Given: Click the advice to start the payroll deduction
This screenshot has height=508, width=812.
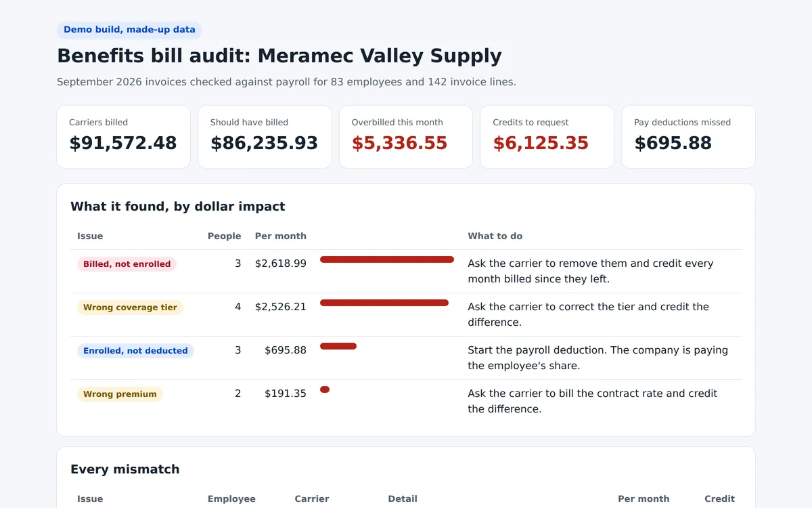Looking at the screenshot, I should click(x=598, y=358).
